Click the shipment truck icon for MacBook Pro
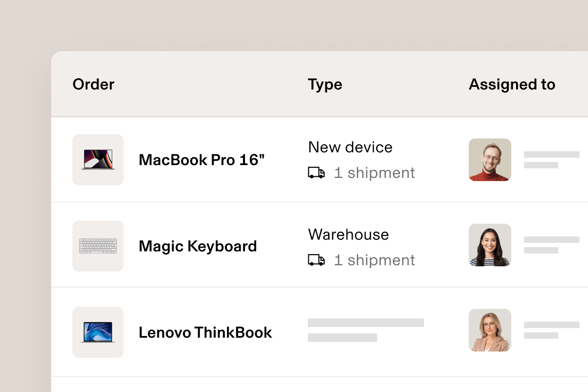The image size is (588, 392). tap(316, 173)
